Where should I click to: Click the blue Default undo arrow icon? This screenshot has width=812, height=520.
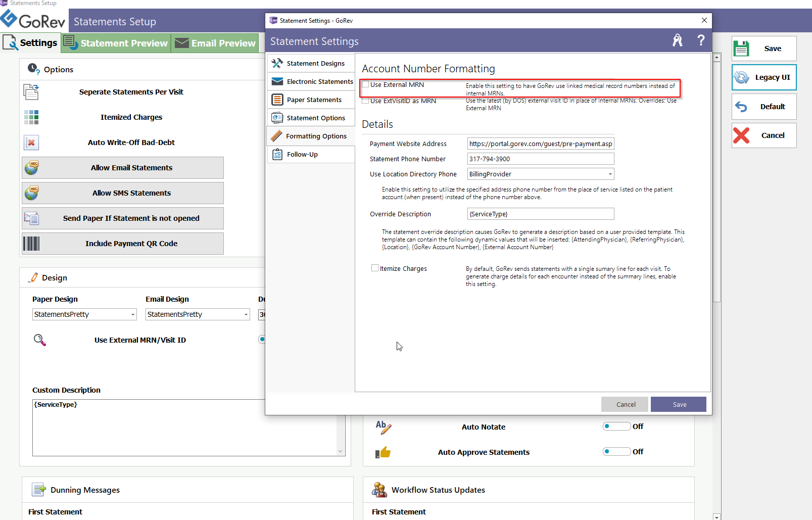tap(741, 107)
